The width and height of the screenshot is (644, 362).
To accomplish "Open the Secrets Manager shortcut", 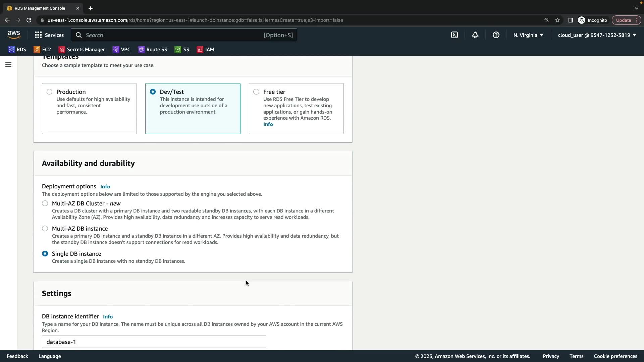I will click(x=82, y=50).
